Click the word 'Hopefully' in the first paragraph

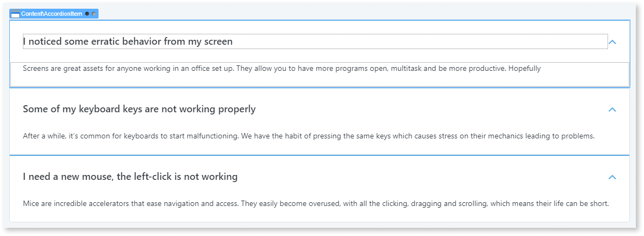524,69
